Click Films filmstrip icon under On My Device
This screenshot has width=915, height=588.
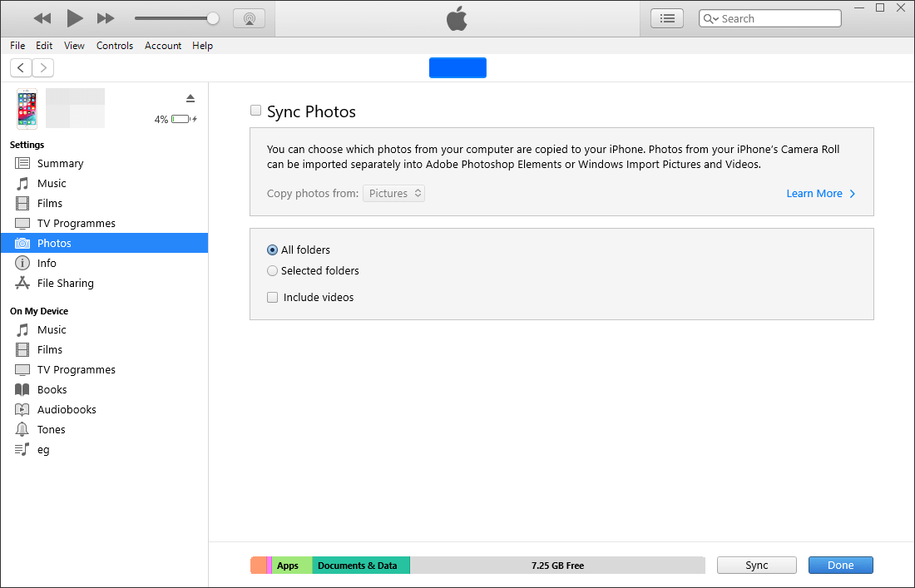(x=22, y=349)
